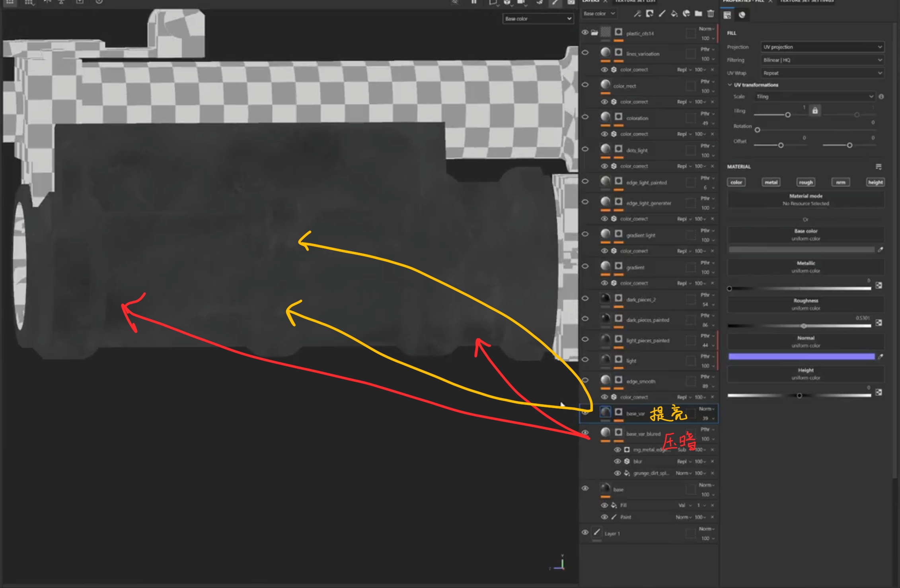Image resolution: width=900 pixels, height=588 pixels.
Task: Toggle the color channel button
Action: 736,182
